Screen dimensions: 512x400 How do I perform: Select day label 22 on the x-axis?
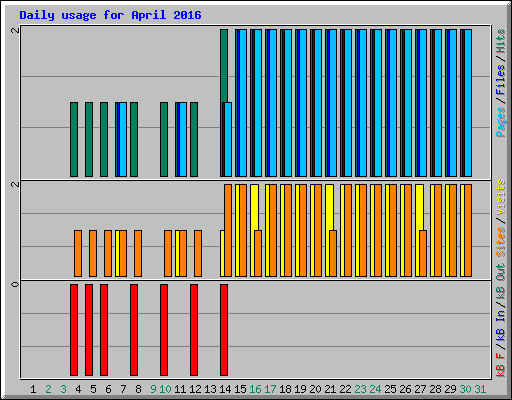click(345, 389)
